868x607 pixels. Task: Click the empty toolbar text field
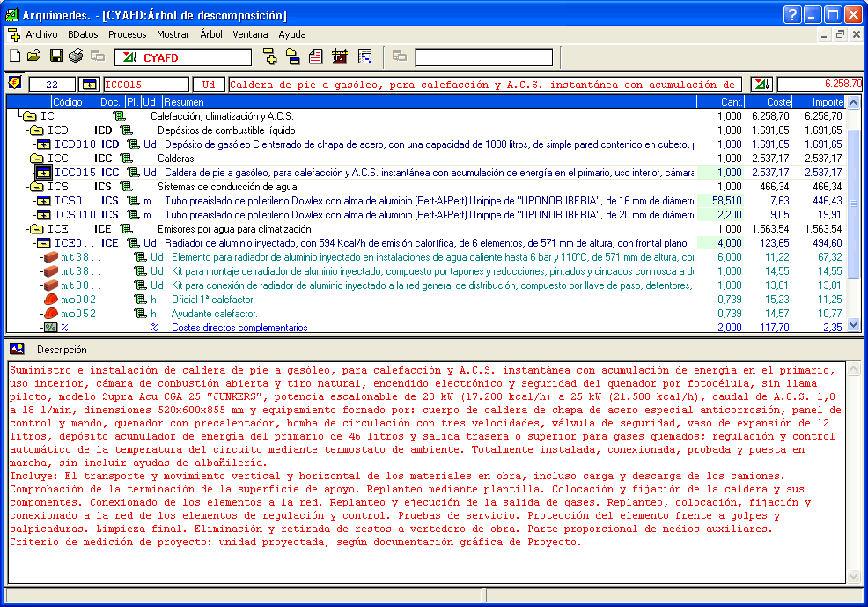click(484, 57)
